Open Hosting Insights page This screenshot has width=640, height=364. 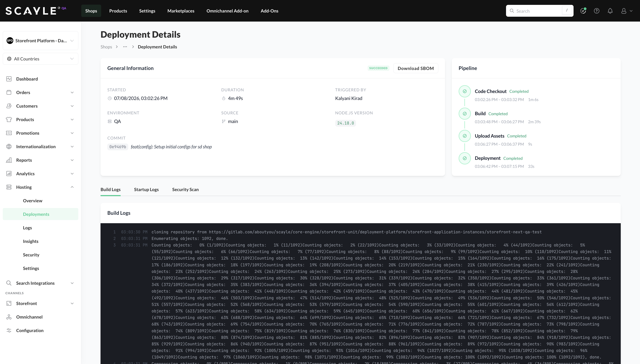click(30, 241)
